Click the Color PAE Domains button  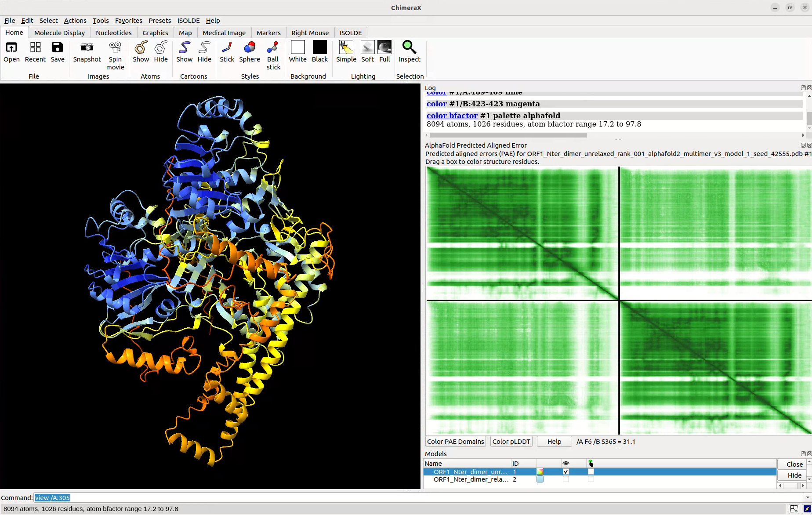pyautogui.click(x=456, y=442)
